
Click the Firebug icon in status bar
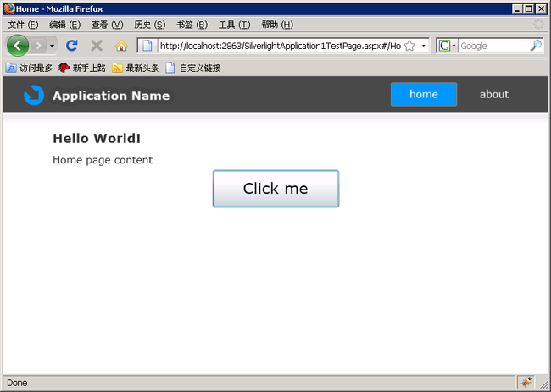[526, 382]
